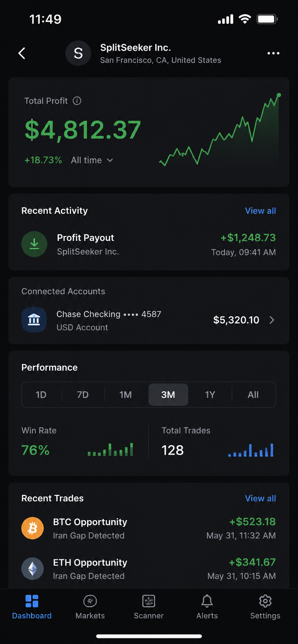
Task: Go back with the back arrow
Action: pos(22,53)
